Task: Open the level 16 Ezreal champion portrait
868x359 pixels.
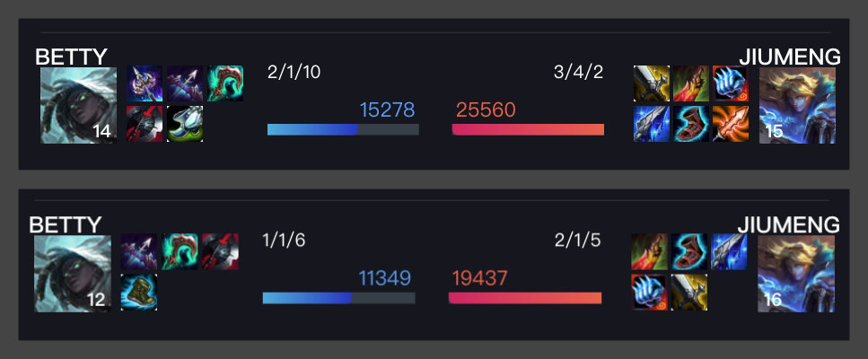Action: click(x=796, y=274)
